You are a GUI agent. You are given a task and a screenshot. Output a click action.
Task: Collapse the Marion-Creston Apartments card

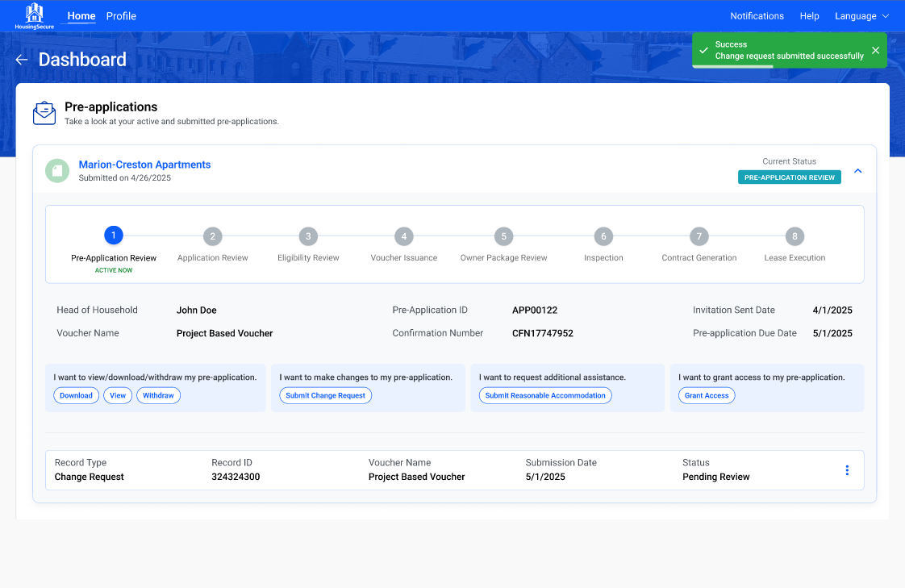pyautogui.click(x=857, y=171)
